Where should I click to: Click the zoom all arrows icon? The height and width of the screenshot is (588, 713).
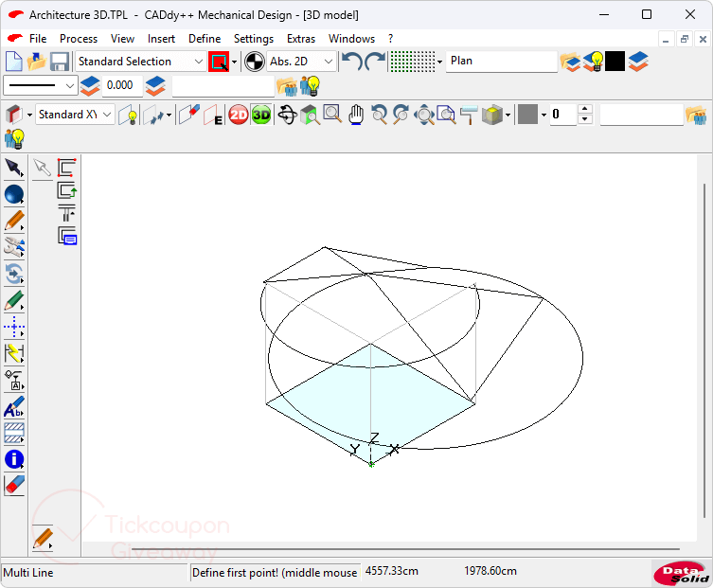click(424, 115)
